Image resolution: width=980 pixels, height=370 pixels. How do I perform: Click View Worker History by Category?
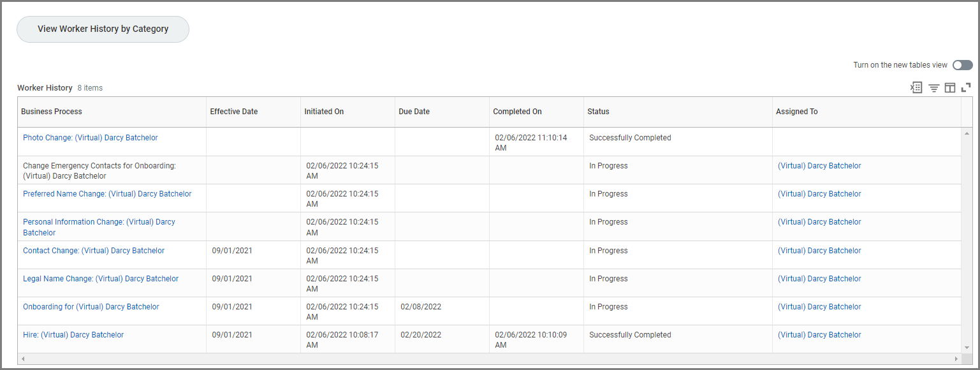click(x=103, y=29)
